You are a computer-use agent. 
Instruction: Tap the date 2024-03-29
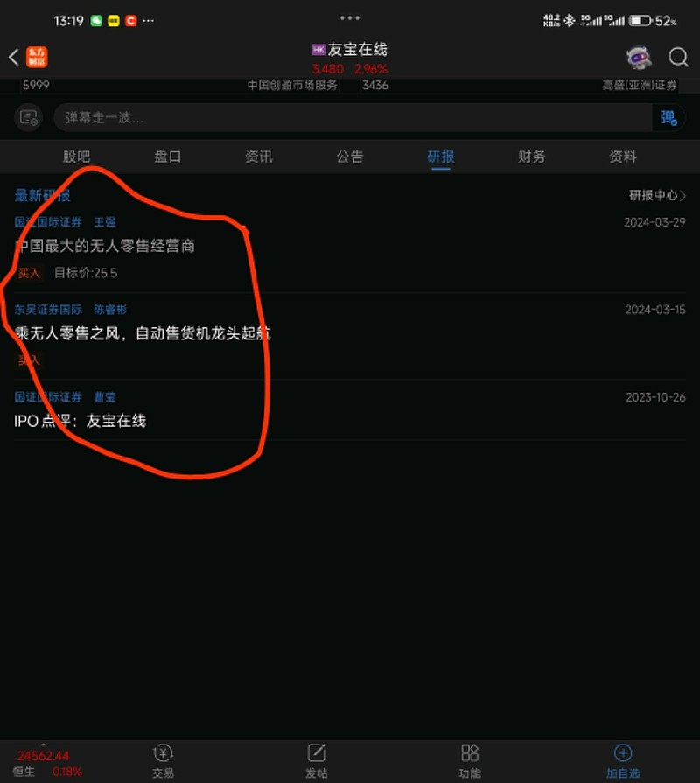pyautogui.click(x=654, y=222)
